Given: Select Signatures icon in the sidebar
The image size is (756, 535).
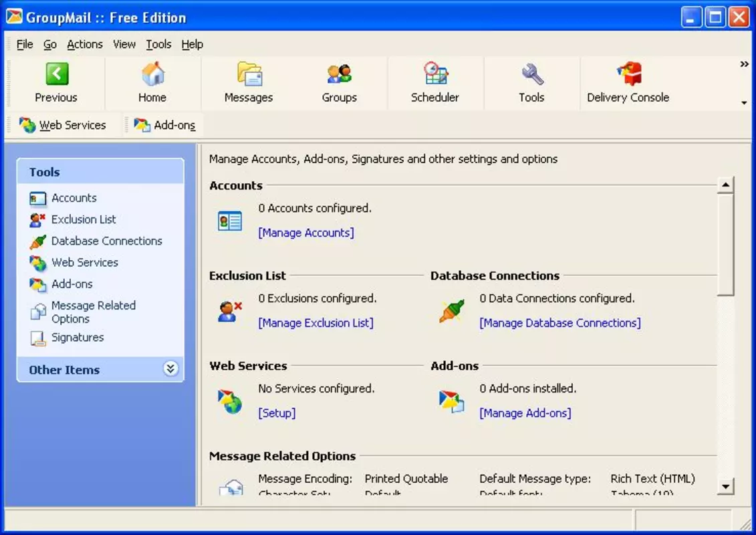Looking at the screenshot, I should (x=37, y=338).
